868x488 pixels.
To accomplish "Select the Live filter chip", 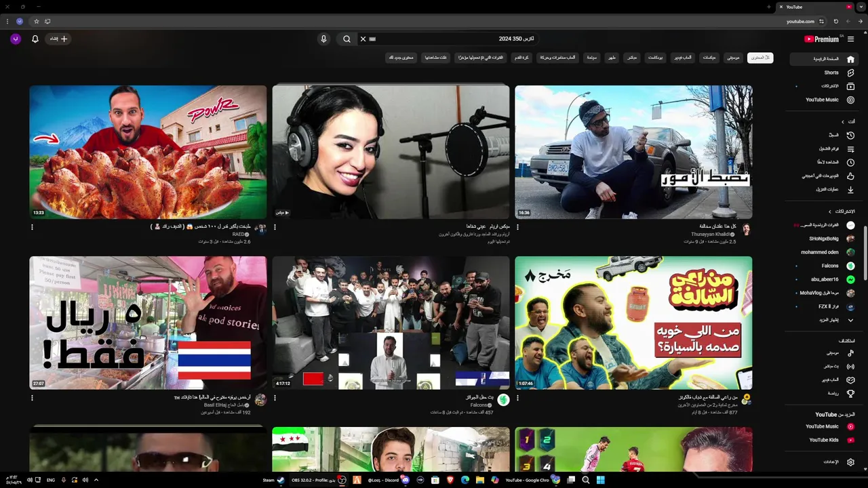I will 632,58.
